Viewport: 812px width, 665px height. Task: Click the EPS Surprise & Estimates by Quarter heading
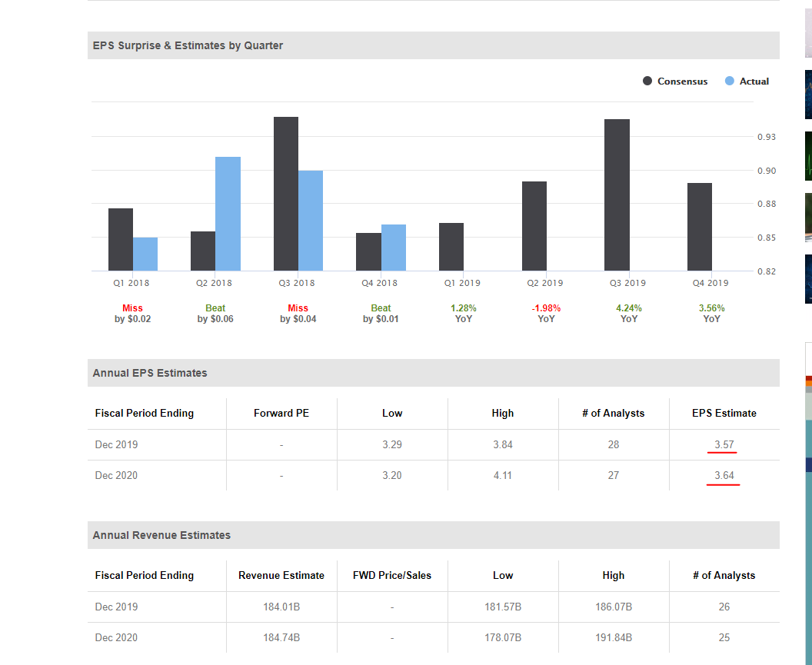188,45
